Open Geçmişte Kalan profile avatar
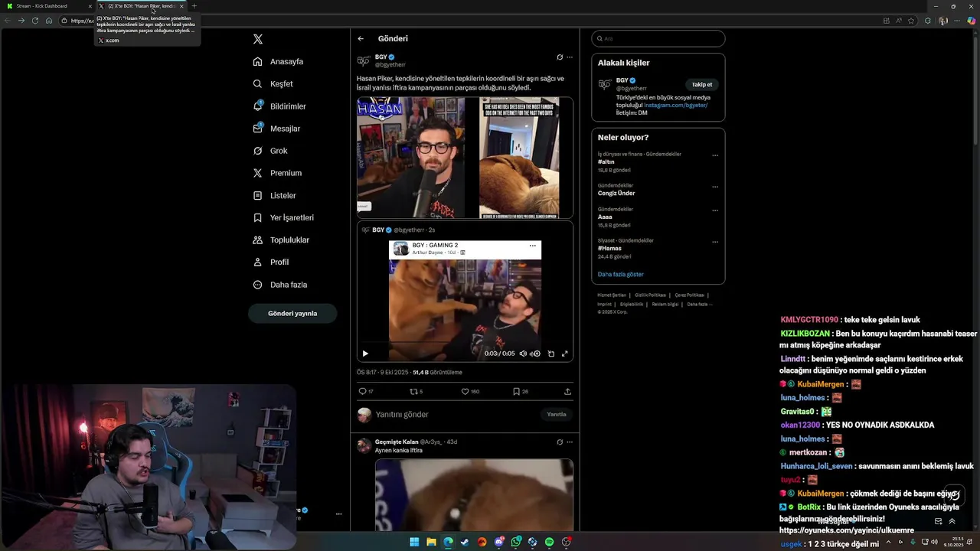The image size is (980, 551). (x=364, y=445)
